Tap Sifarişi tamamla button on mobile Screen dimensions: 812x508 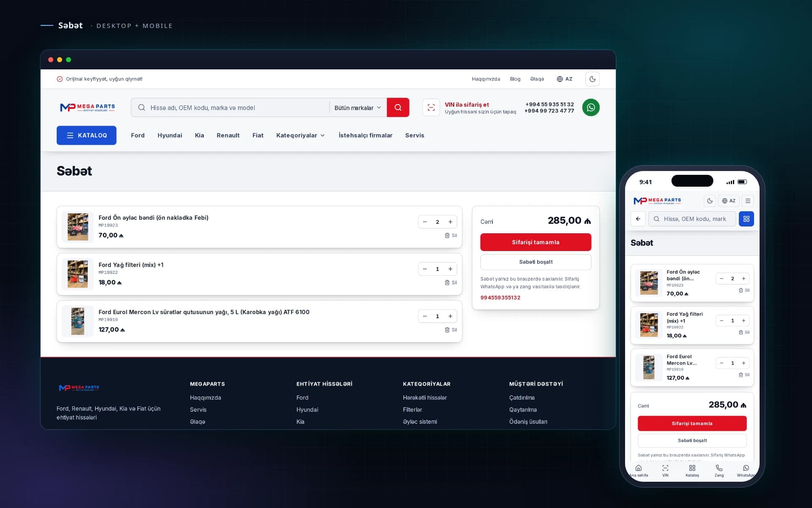(x=692, y=423)
